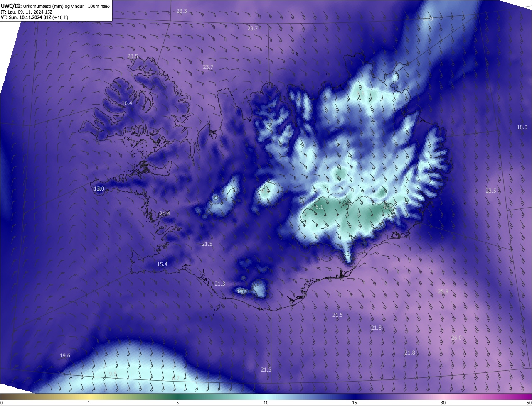
Task: Select the 26.0 value label
Action: [x=456, y=338]
